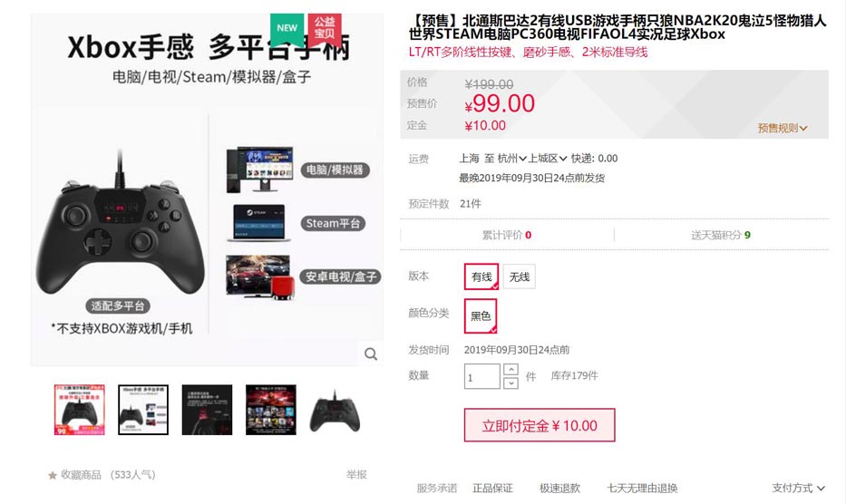Click the star icon to favorite the item
Image resolution: width=846 pixels, height=504 pixels.
pyautogui.click(x=53, y=475)
